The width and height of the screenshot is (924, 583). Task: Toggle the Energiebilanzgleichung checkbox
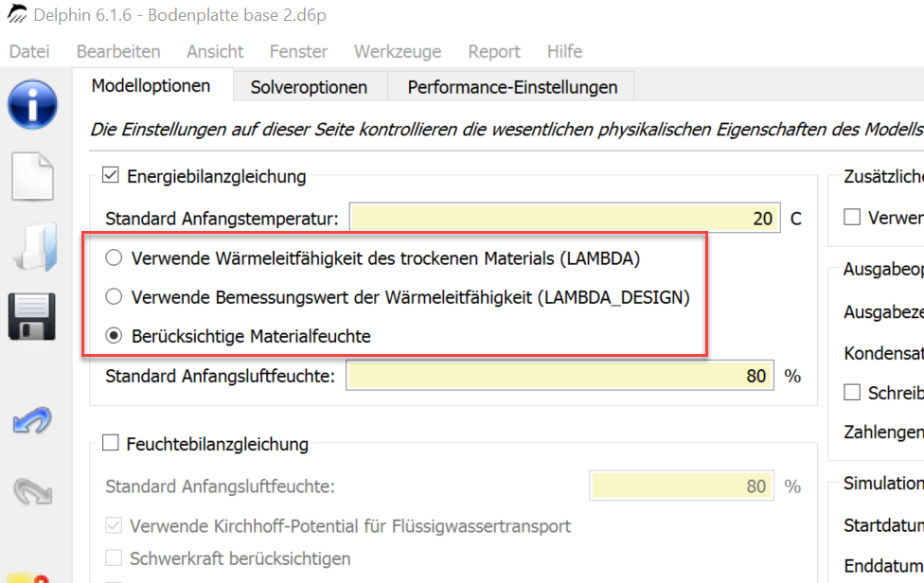111,175
